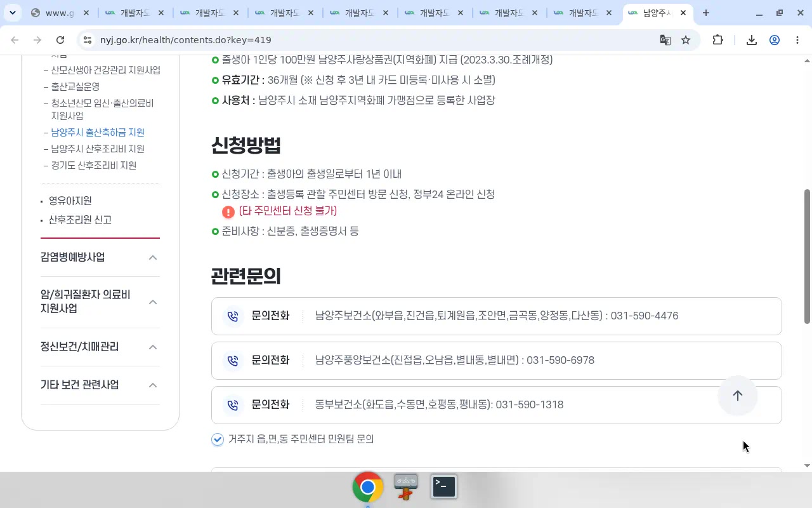
Task: Open the Chrome profile avatar icon
Action: click(775, 40)
